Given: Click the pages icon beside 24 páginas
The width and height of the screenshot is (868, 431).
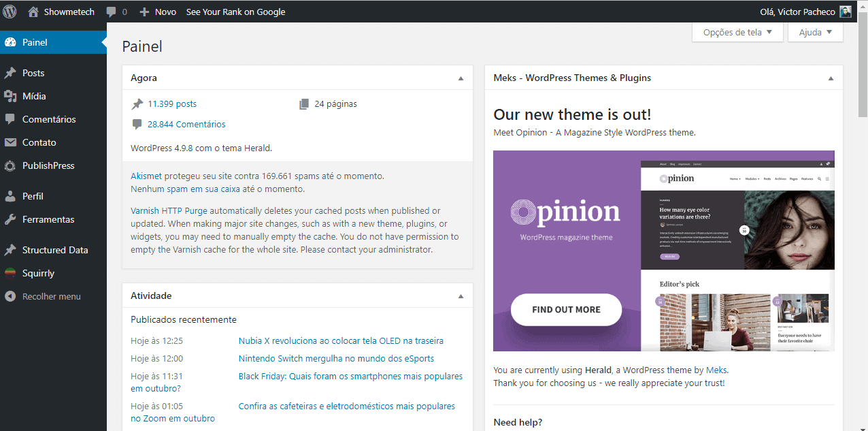Looking at the screenshot, I should [x=304, y=104].
